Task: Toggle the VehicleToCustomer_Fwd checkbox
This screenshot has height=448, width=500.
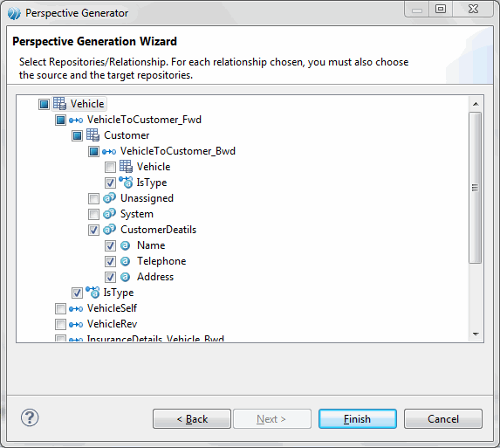Action: coord(60,120)
